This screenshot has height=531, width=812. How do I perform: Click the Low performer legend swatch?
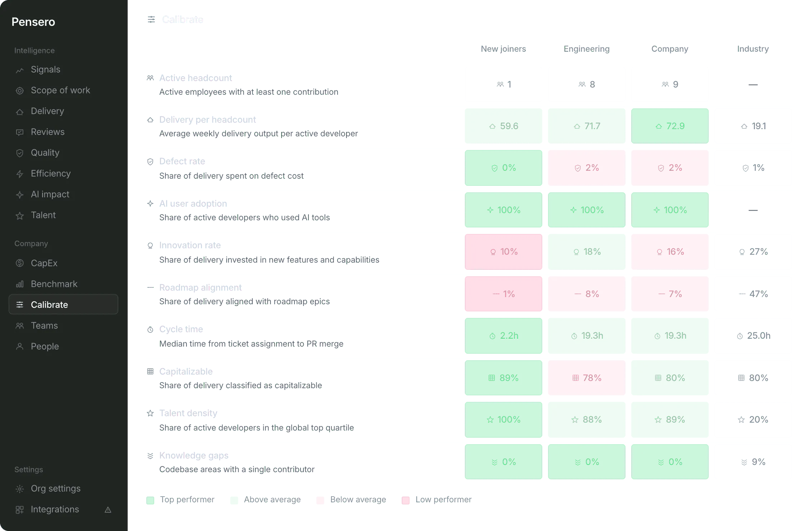[406, 500]
